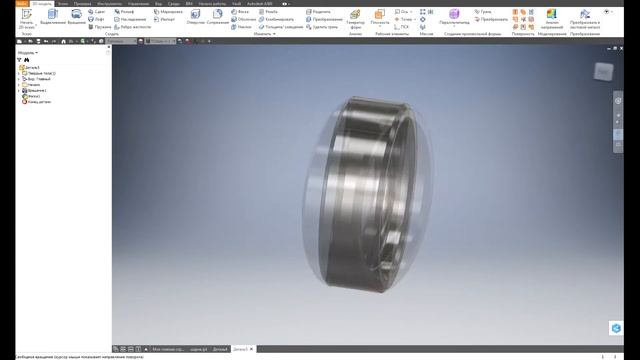Open the material dropdown in quick access toolbar
This screenshot has height=360, width=640.
pyautogui.click(x=121, y=41)
